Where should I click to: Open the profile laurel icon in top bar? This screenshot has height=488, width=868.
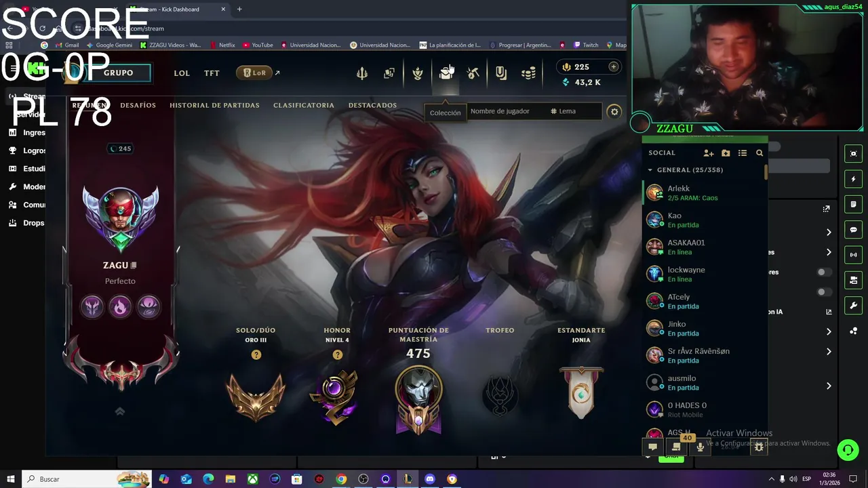click(x=418, y=73)
